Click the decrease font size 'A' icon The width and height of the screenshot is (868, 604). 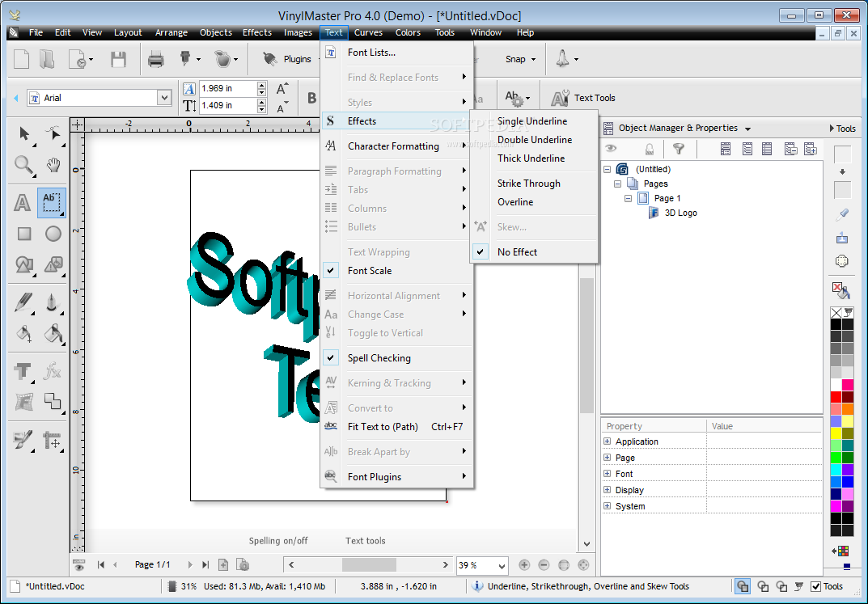(282, 106)
